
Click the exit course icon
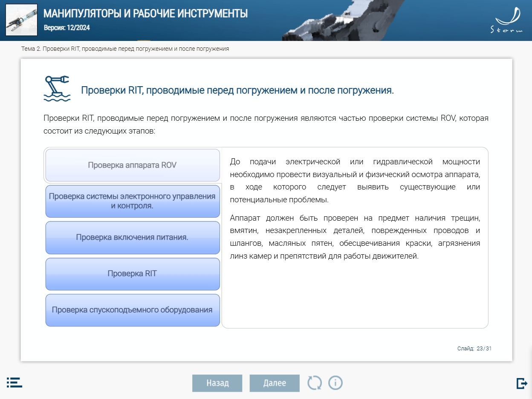521,383
